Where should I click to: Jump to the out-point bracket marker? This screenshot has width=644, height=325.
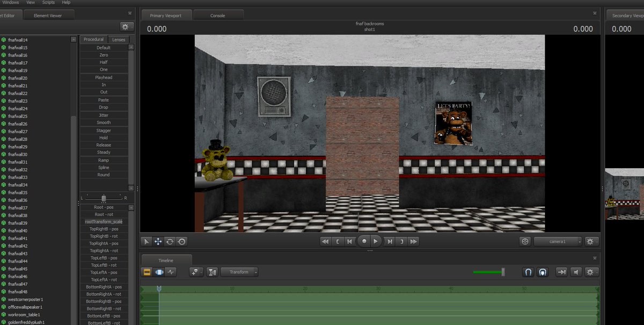click(x=401, y=242)
